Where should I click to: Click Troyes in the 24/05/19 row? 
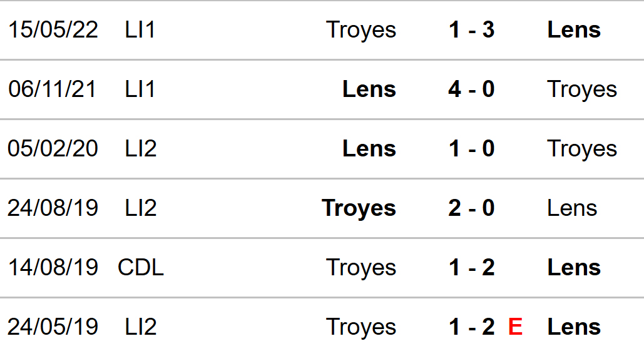click(x=361, y=327)
